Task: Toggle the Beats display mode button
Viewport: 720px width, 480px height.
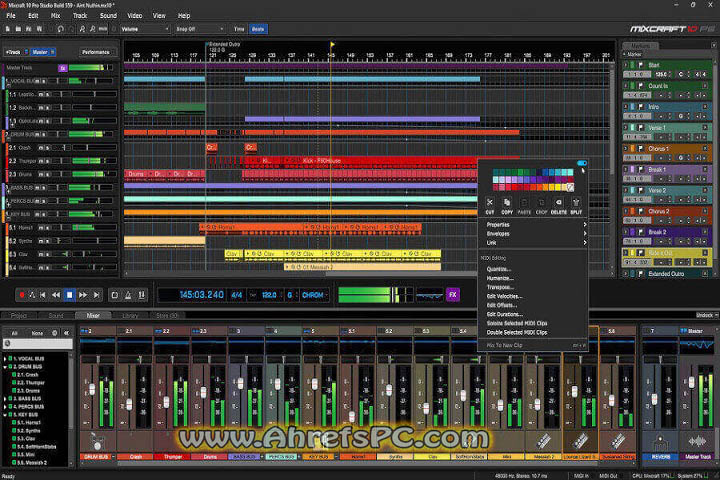Action: (258, 29)
